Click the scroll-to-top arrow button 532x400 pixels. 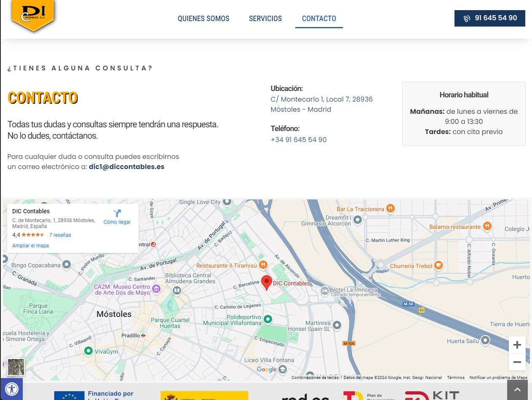click(517, 389)
